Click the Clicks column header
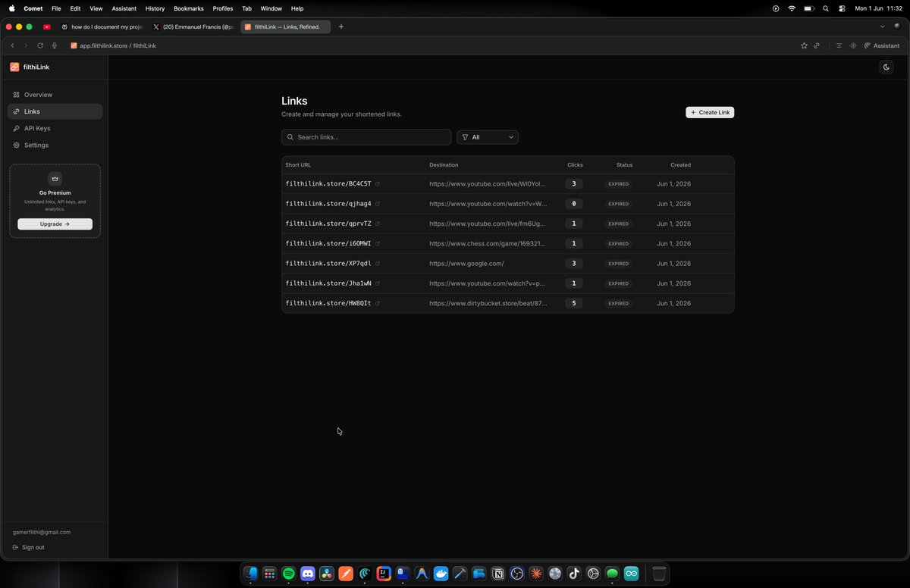The width and height of the screenshot is (910, 588). [x=575, y=164]
